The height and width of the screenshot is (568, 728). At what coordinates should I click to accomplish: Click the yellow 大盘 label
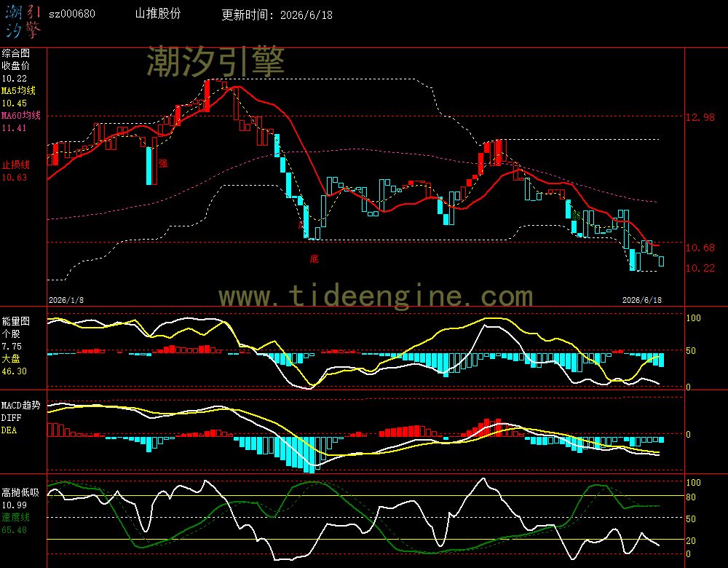11,358
